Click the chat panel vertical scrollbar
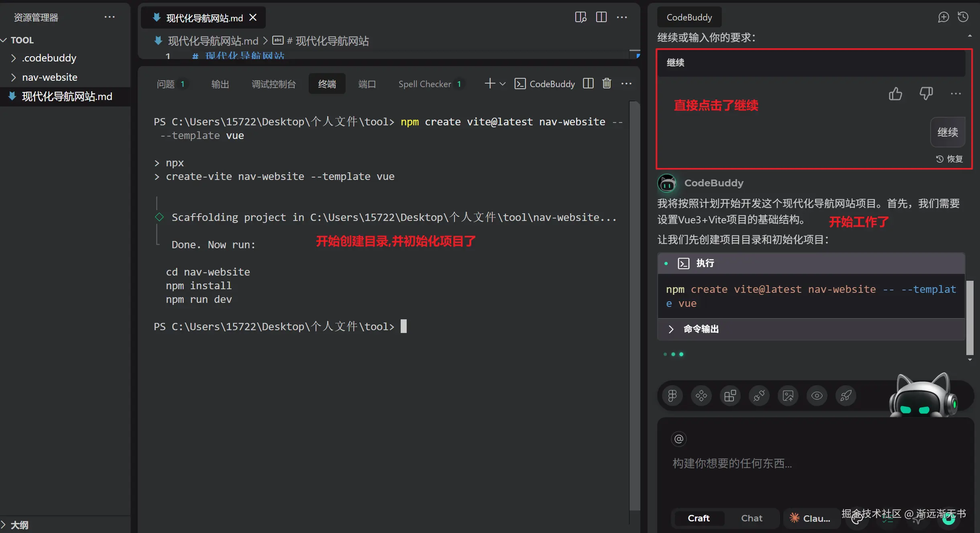The width and height of the screenshot is (980, 533). point(970,317)
